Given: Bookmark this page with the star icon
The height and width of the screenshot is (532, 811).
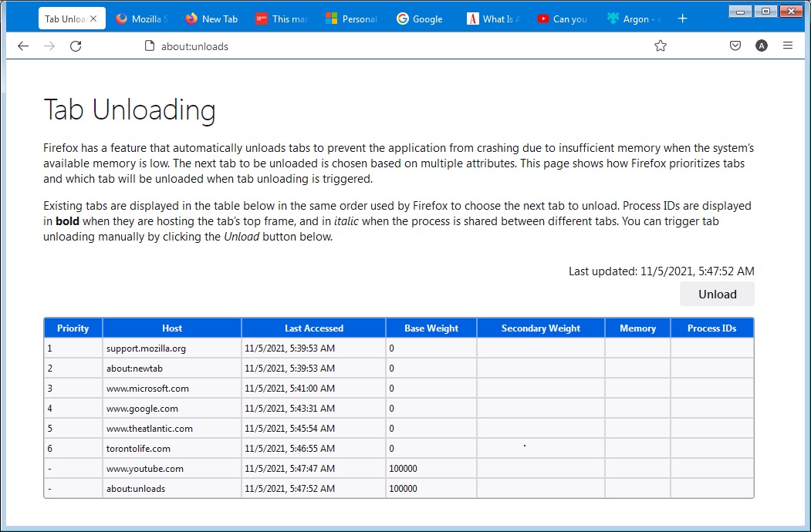Looking at the screenshot, I should point(660,46).
